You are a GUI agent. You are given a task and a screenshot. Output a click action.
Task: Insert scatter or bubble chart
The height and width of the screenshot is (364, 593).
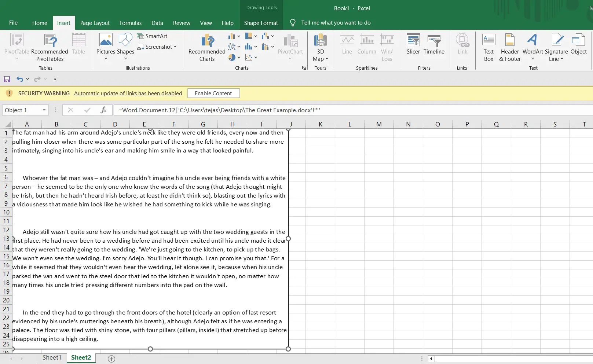pos(249,58)
